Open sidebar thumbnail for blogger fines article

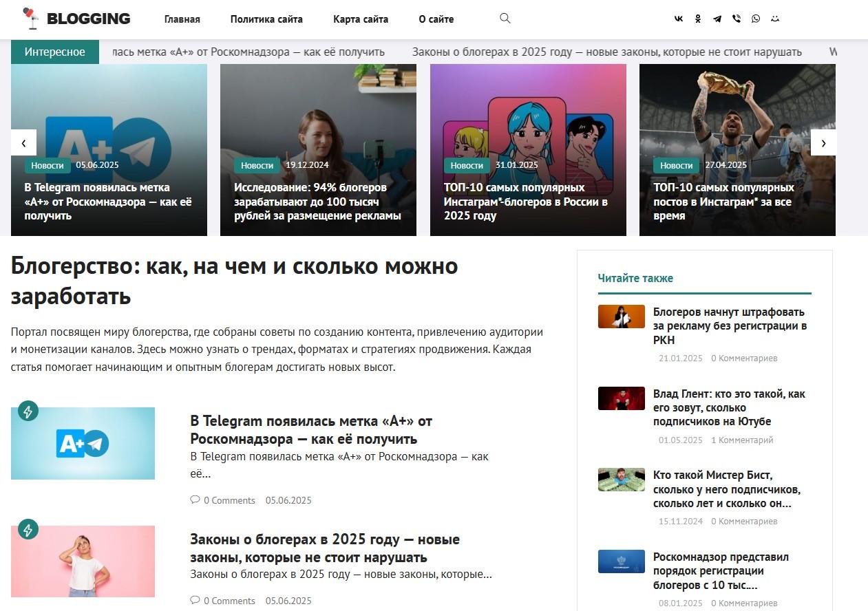622,317
